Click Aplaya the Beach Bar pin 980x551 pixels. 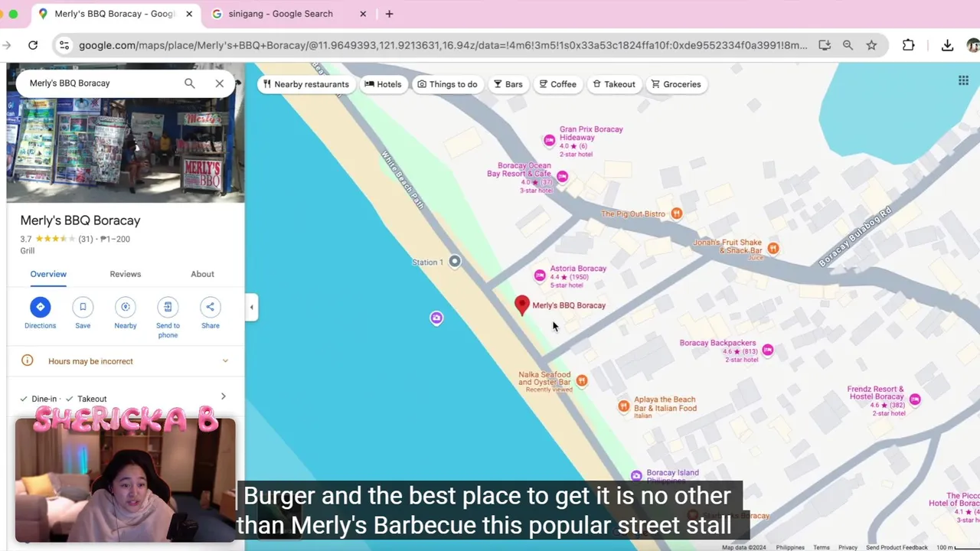tap(623, 406)
